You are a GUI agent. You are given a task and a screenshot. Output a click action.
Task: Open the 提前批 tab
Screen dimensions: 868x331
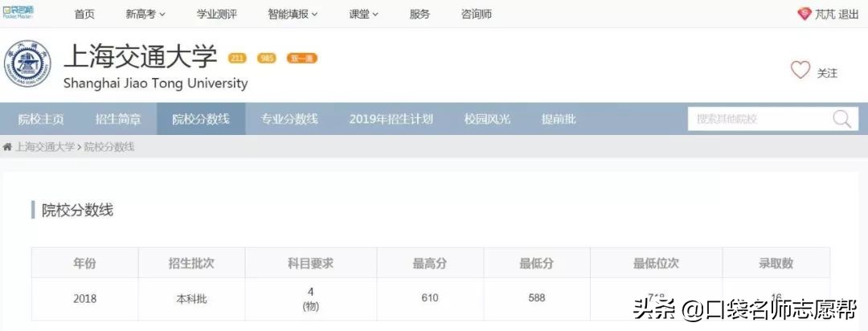559,119
